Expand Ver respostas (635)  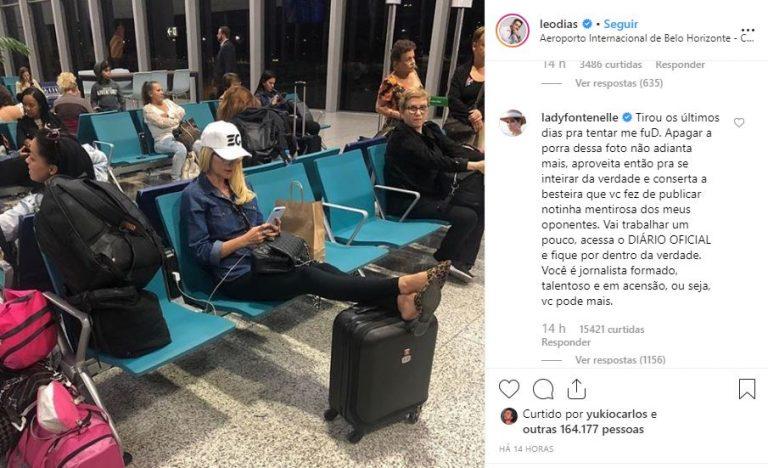coord(619,83)
